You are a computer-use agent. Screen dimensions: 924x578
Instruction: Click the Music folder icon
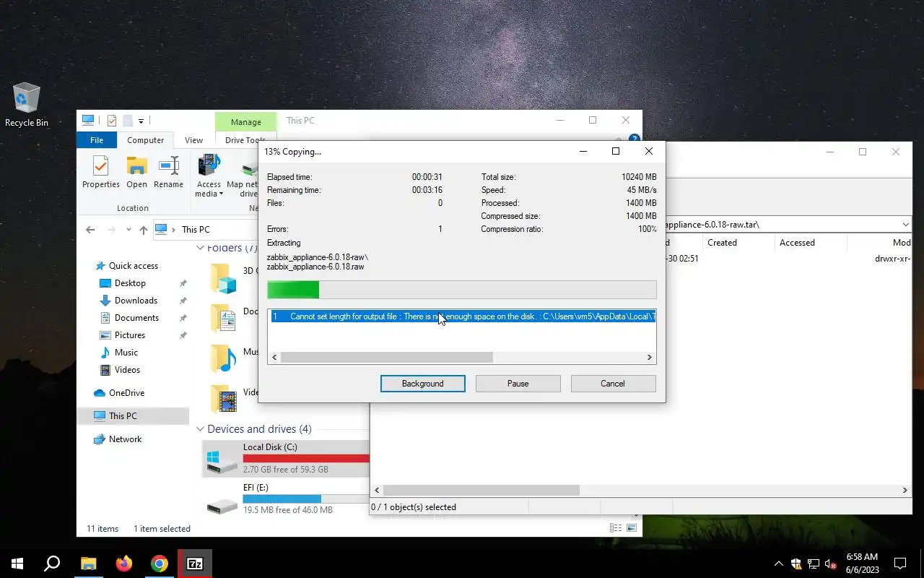pos(222,358)
